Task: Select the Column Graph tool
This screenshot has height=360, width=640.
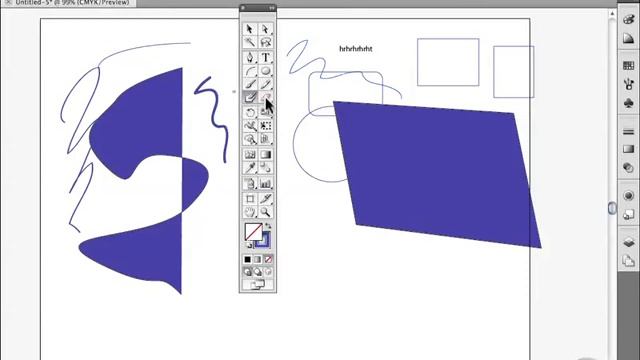Action: coord(265,184)
